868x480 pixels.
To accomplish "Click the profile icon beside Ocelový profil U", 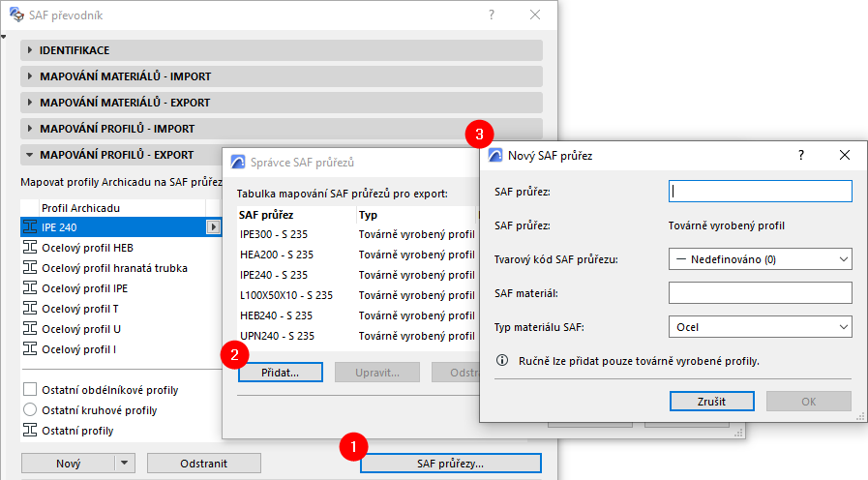I will click(x=30, y=329).
